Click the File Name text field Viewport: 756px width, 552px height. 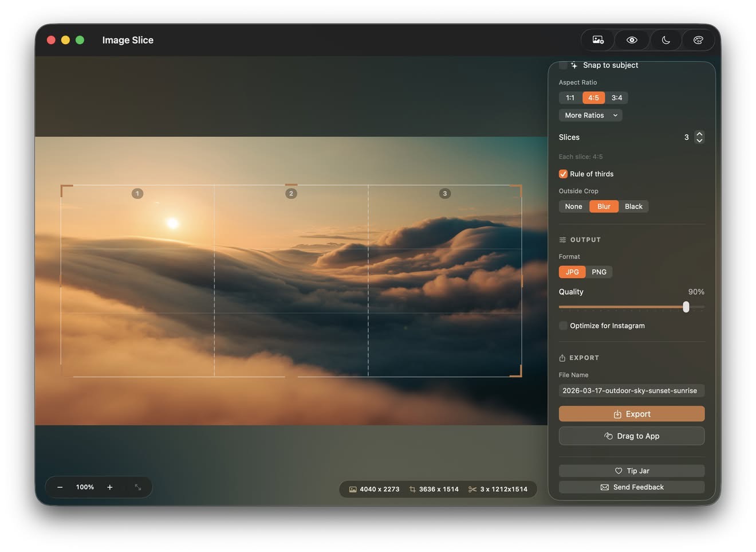632,390
